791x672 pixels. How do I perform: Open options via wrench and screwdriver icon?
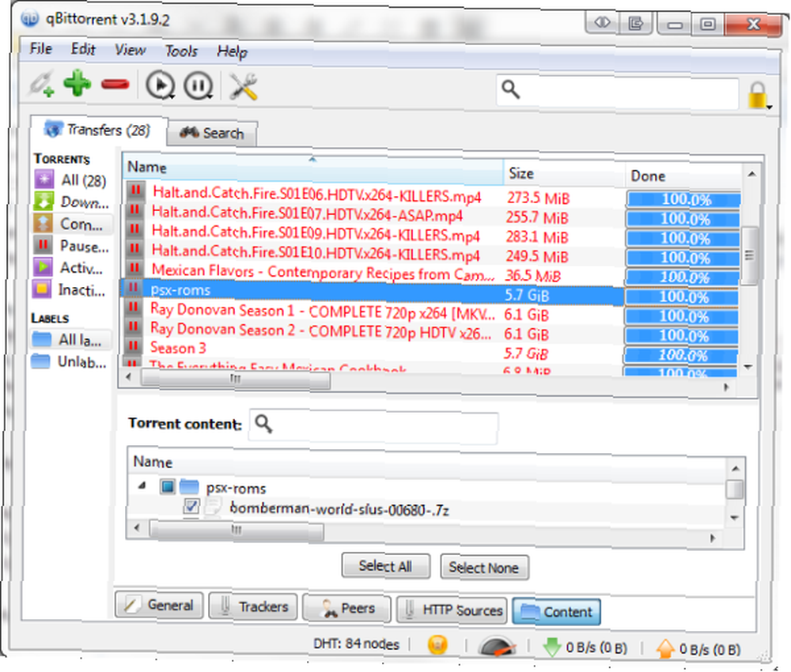(244, 86)
